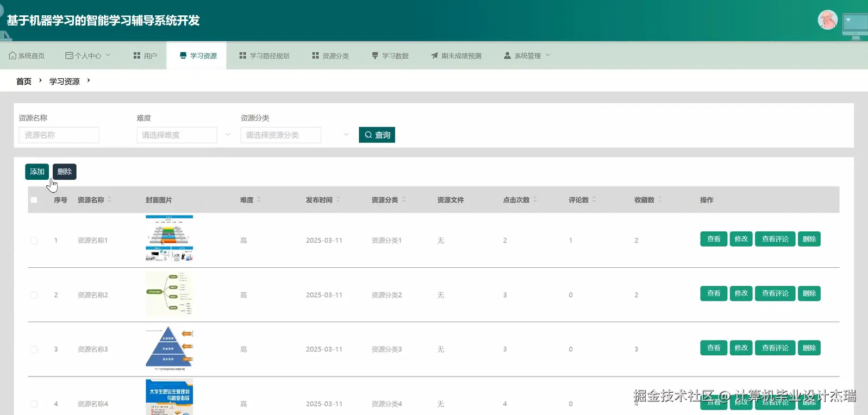Click the 资源分类1 cell
868x415 pixels.
386,240
